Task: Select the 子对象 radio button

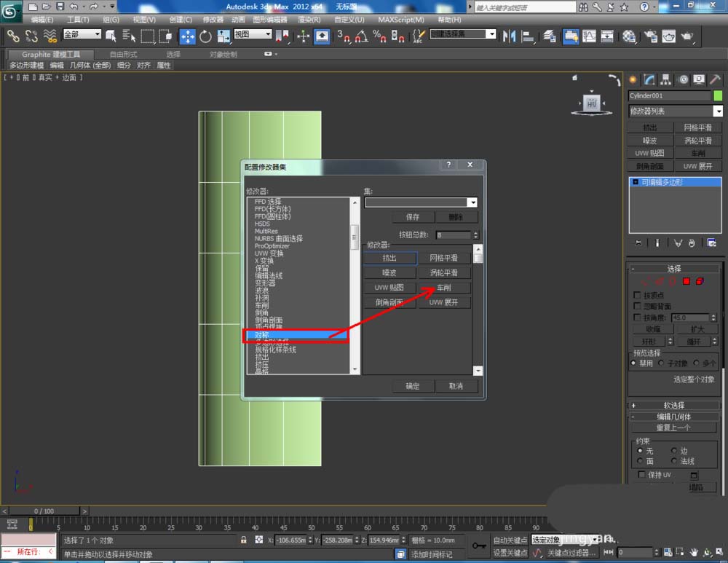Action: (661, 363)
